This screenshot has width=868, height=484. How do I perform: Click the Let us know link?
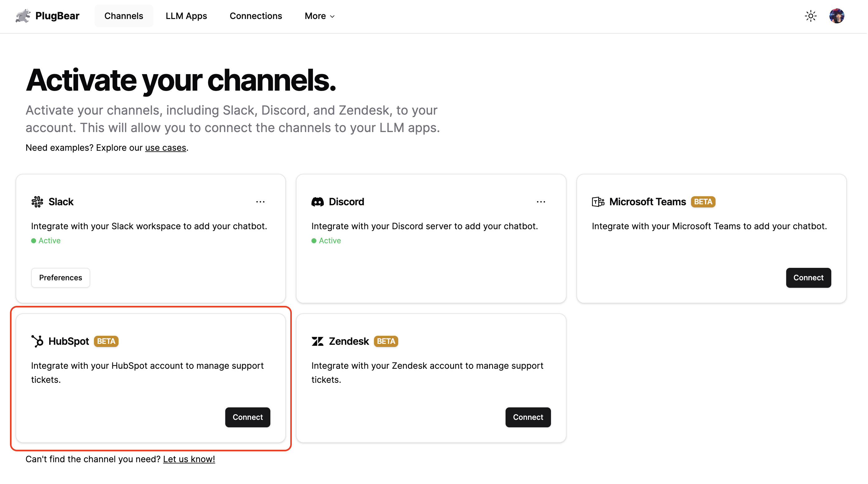tap(189, 459)
